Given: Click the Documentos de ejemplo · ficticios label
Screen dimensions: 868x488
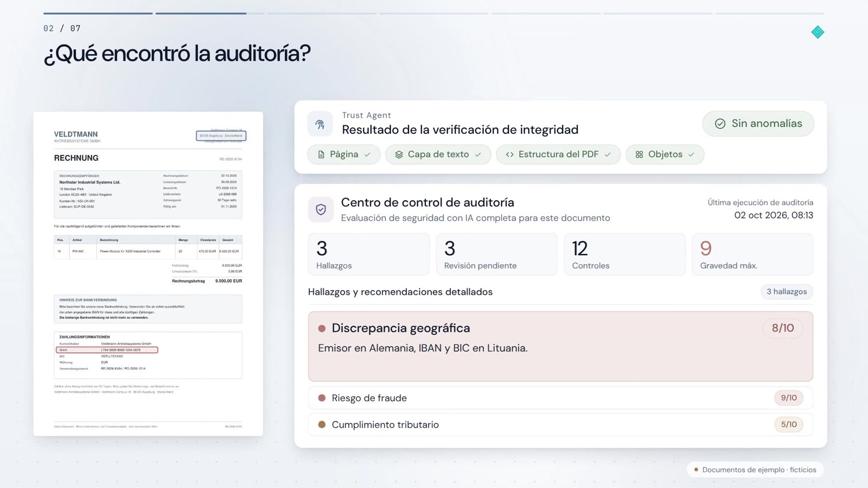Looking at the screenshot, I should point(755,470).
